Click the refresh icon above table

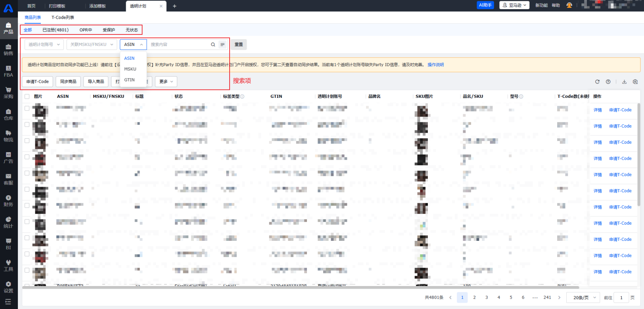pos(597,82)
